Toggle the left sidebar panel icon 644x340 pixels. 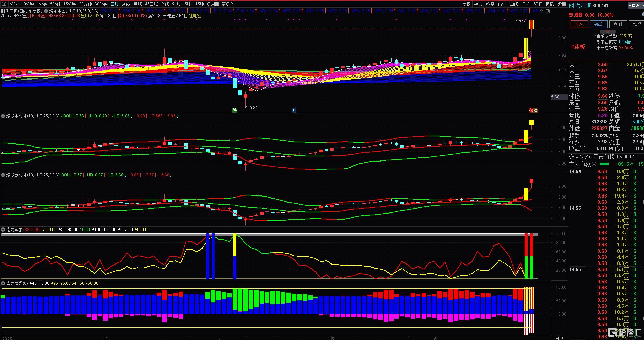point(4,4)
